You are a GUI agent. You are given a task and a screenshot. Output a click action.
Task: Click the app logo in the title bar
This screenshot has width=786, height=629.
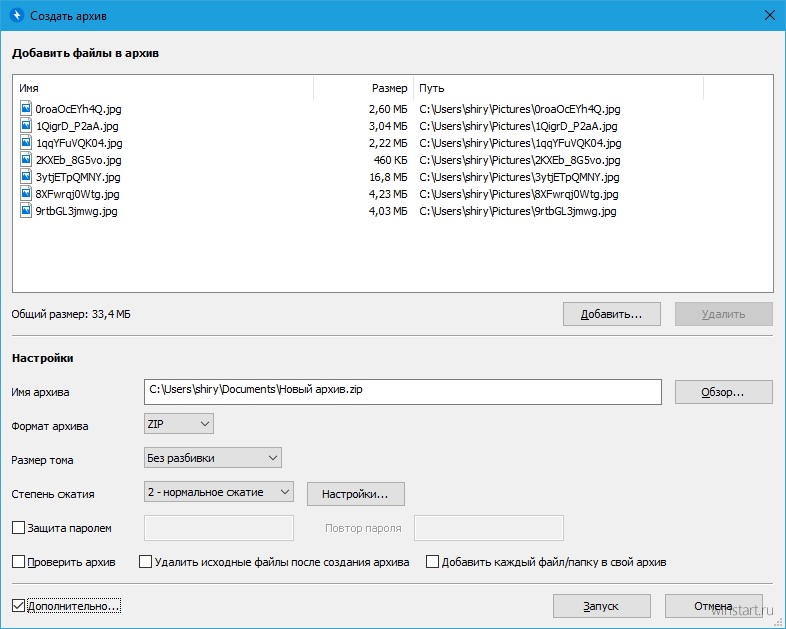click(17, 16)
